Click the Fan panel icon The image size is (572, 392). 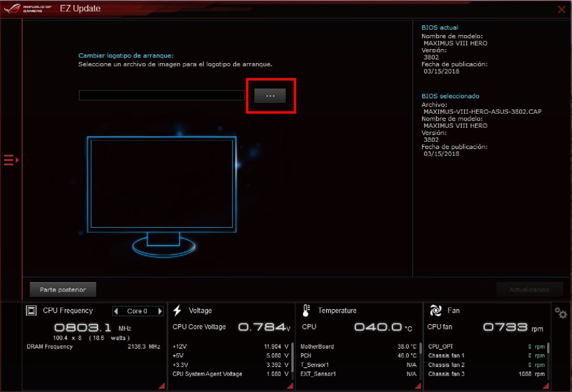tap(435, 311)
